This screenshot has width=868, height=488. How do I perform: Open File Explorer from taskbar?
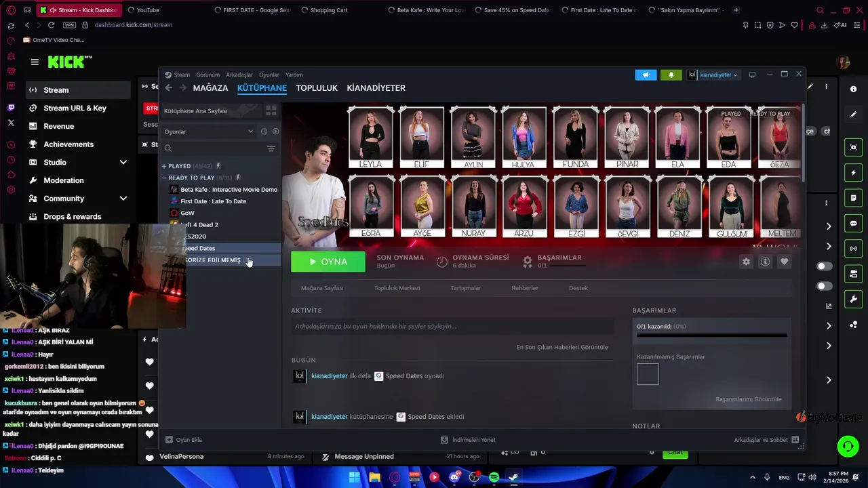click(374, 477)
